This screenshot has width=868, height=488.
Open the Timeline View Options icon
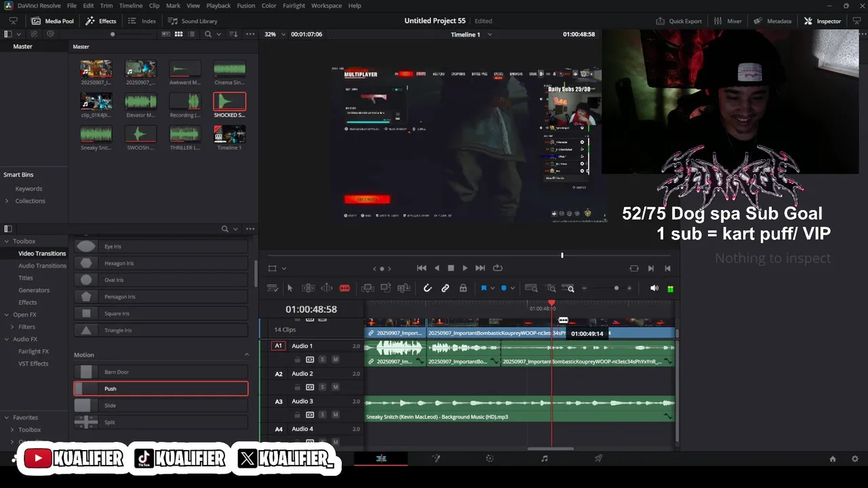tap(273, 288)
